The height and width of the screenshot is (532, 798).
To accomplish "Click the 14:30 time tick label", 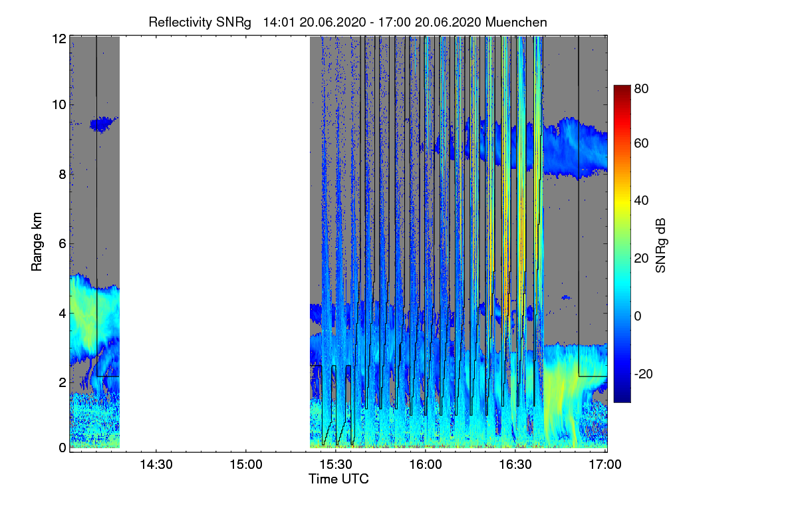I will 156,465.
